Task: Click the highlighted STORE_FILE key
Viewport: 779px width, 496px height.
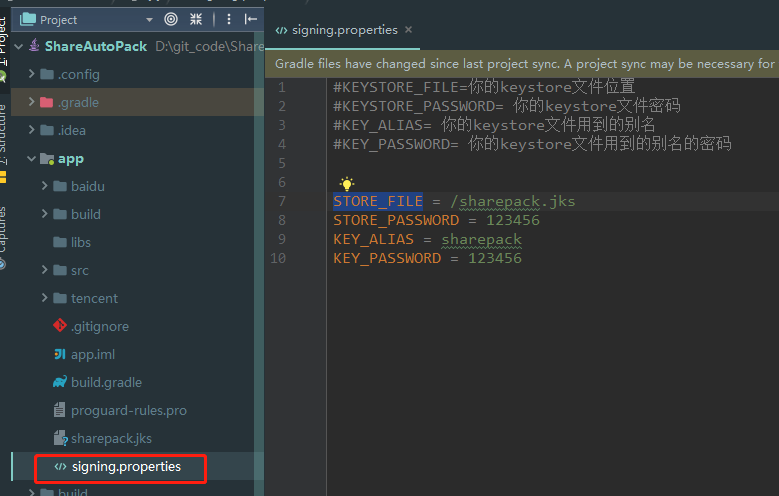Action: coord(378,201)
